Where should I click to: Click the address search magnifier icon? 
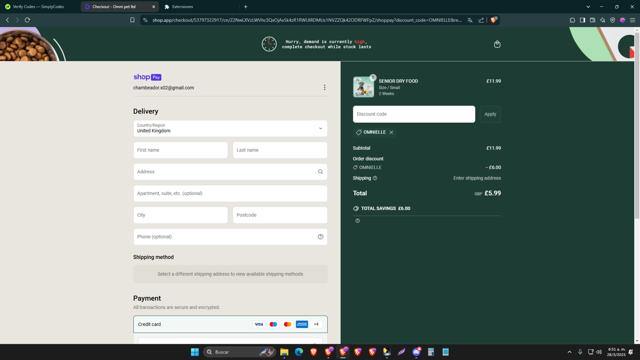click(320, 172)
